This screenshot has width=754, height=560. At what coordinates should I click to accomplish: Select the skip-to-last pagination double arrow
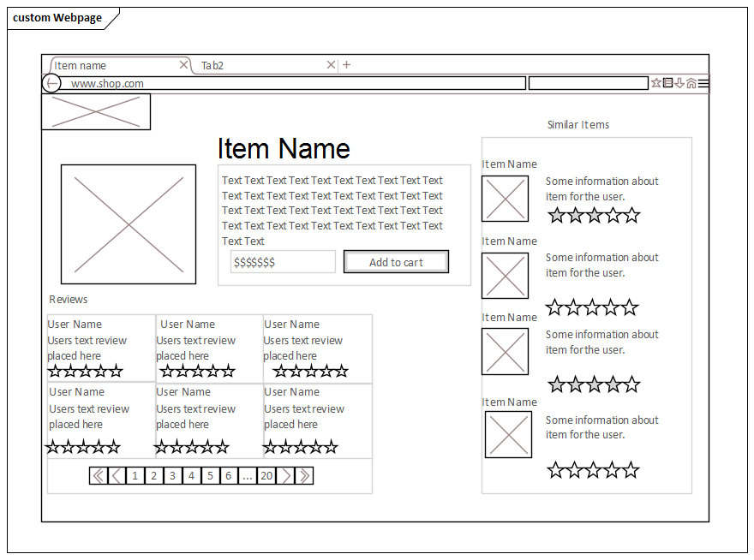point(304,475)
